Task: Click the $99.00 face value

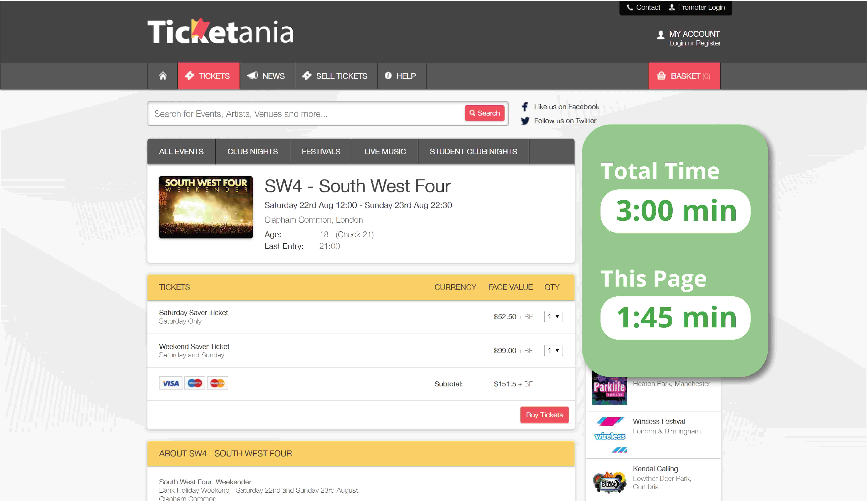Action: [505, 351]
